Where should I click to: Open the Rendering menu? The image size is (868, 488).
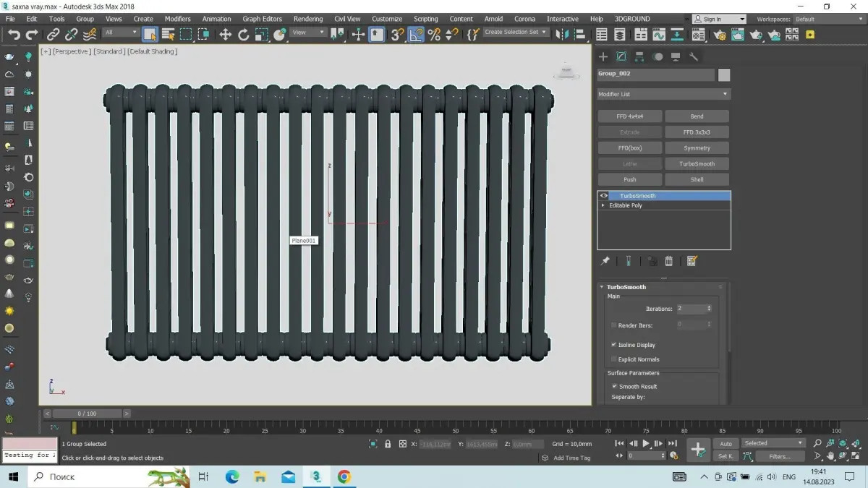coord(308,19)
